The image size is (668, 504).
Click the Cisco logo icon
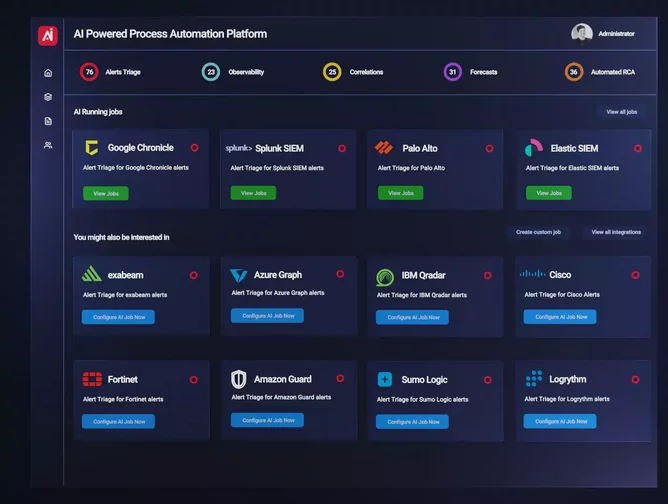[532, 274]
